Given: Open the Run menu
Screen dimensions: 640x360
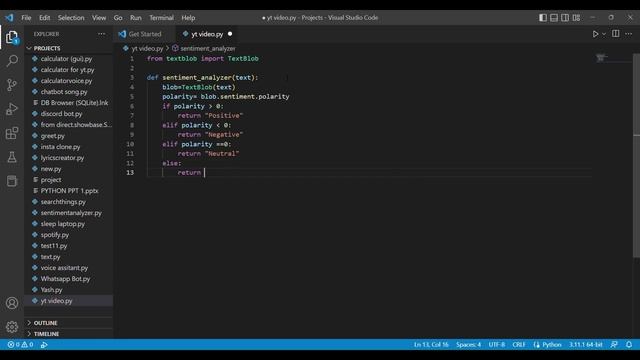Looking at the screenshot, I should pyautogui.click(x=136, y=18).
